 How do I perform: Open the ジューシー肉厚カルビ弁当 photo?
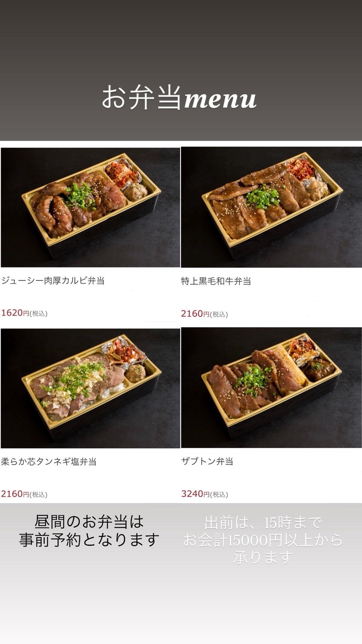[x=90, y=207]
